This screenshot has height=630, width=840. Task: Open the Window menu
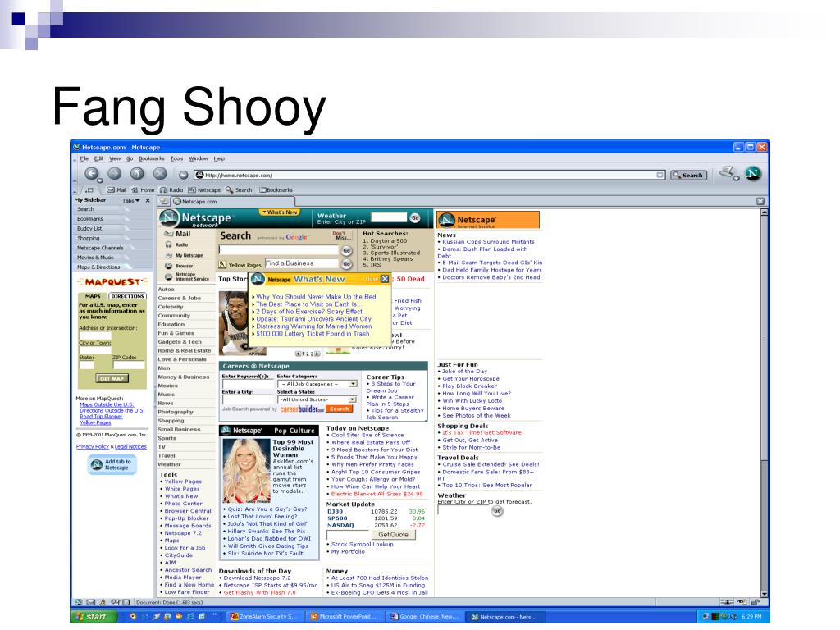[199, 158]
